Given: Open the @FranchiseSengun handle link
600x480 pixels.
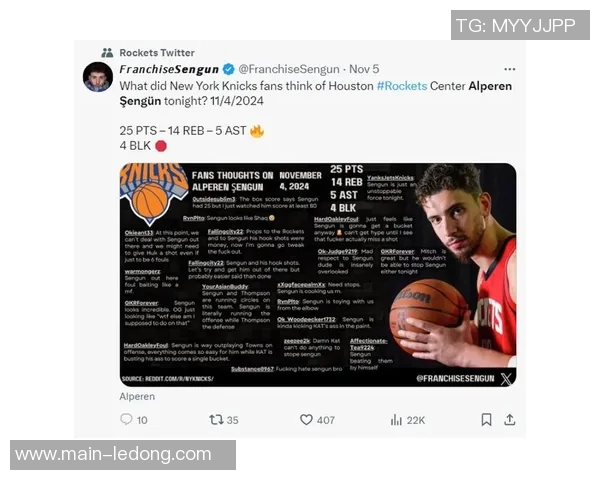Looking at the screenshot, I should (289, 69).
